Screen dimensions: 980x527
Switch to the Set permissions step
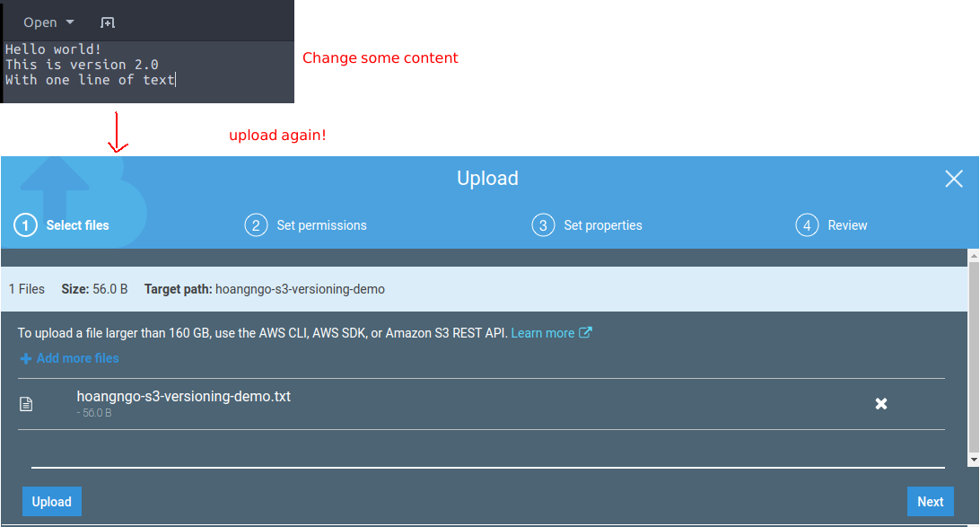coord(321,225)
